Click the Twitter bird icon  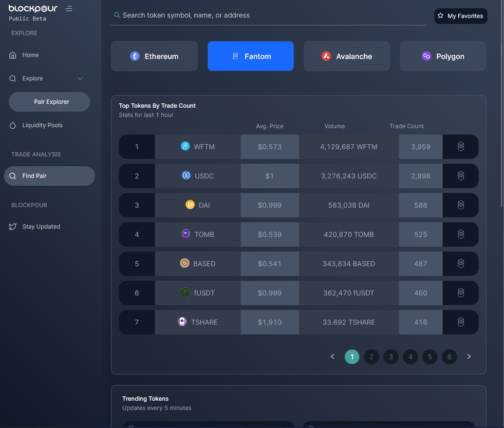pyautogui.click(x=13, y=227)
